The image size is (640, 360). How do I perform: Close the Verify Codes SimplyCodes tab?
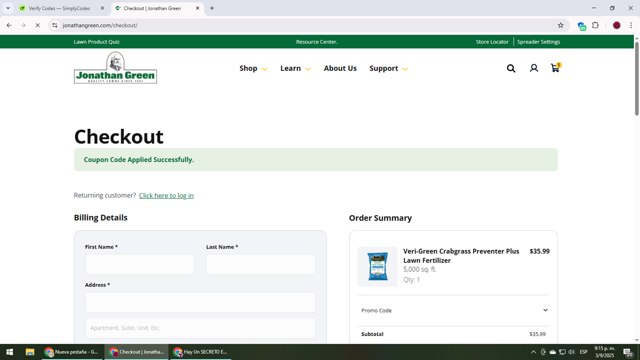pyautogui.click(x=102, y=8)
